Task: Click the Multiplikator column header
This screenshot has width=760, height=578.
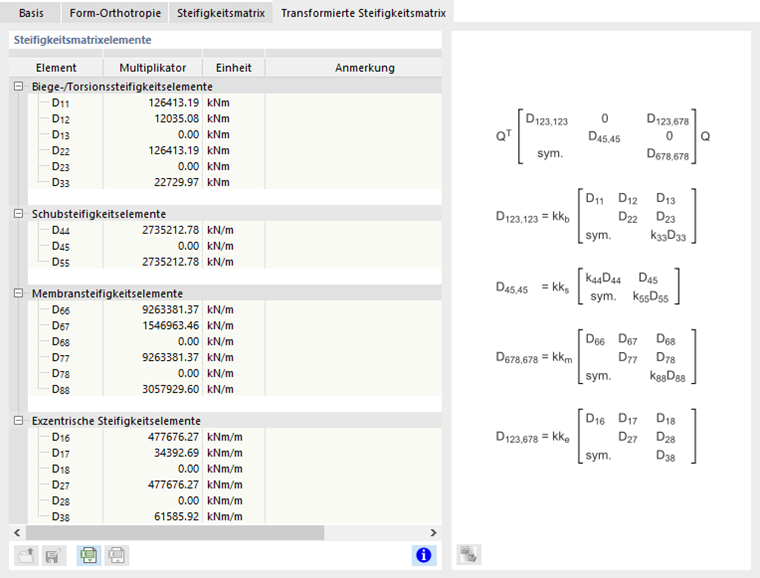Action: pyautogui.click(x=152, y=68)
